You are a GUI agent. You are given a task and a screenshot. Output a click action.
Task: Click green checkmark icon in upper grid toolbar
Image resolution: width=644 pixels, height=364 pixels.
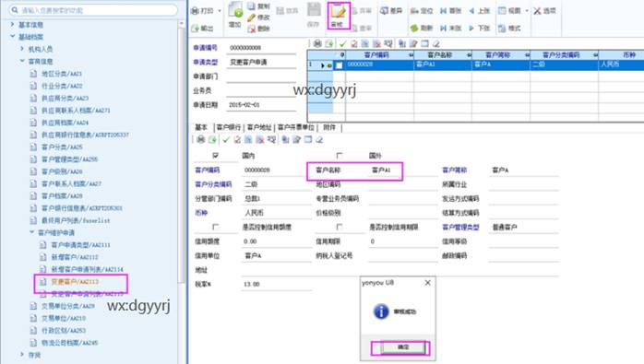[x=342, y=43]
